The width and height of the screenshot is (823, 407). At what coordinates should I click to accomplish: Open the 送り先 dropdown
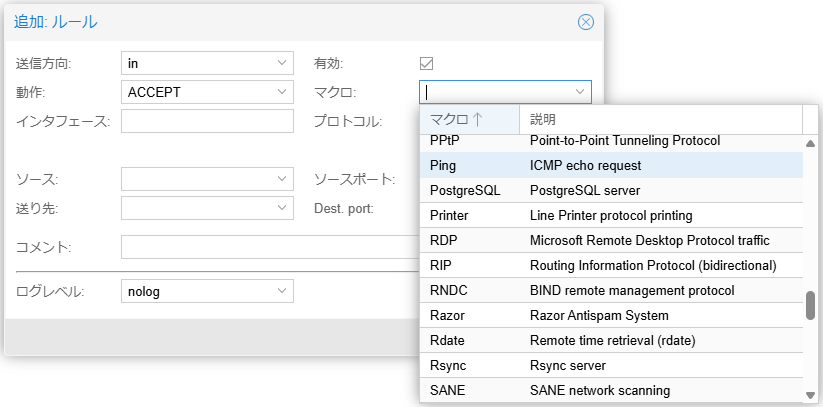pyautogui.click(x=282, y=208)
